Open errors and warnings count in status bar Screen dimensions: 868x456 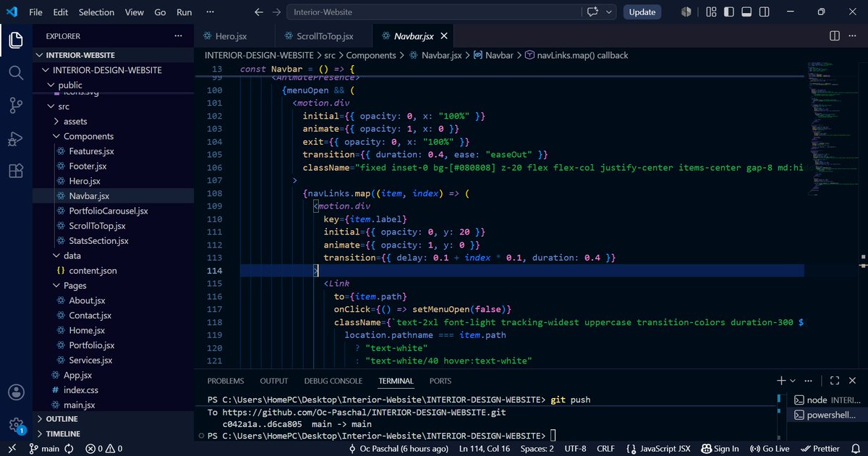104,449
